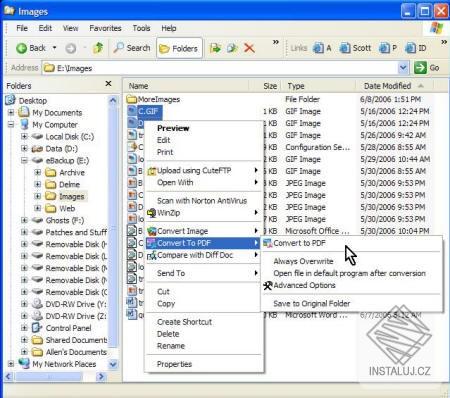Open Upload using CuteFTP submenu
Screen dimensions: 450x398
[203, 171]
